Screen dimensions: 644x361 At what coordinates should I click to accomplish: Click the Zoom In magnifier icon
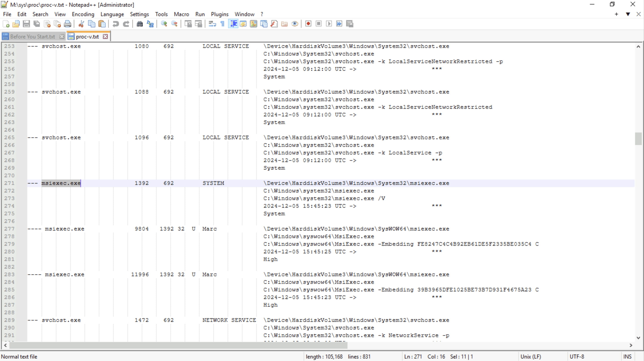pos(164,24)
